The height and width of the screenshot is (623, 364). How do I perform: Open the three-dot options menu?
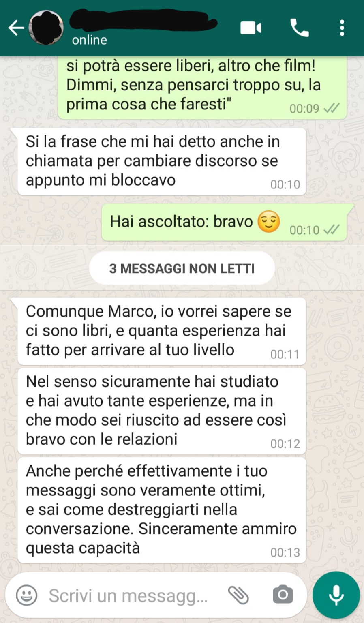[x=342, y=28]
